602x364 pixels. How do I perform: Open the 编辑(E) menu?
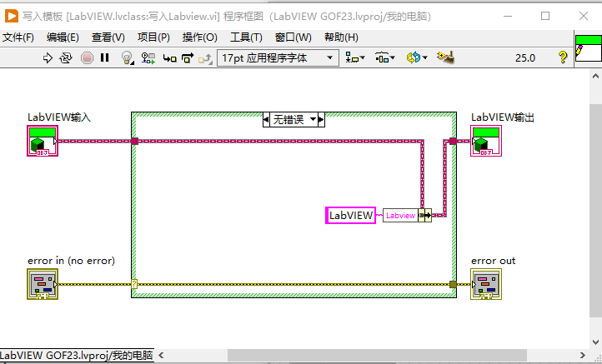(x=63, y=37)
